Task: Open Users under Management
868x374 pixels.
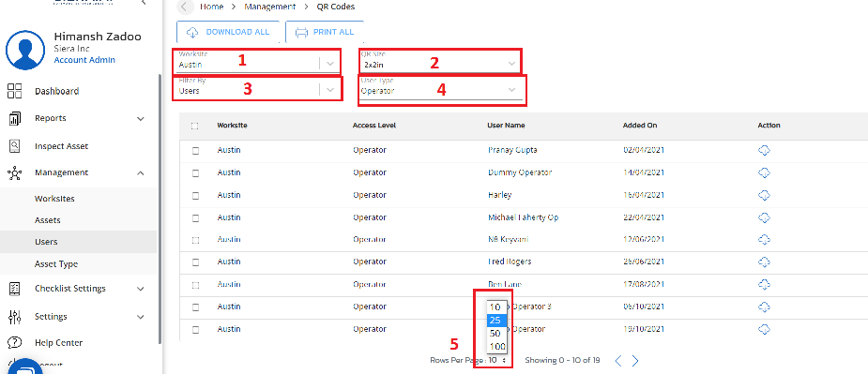Action: (46, 242)
